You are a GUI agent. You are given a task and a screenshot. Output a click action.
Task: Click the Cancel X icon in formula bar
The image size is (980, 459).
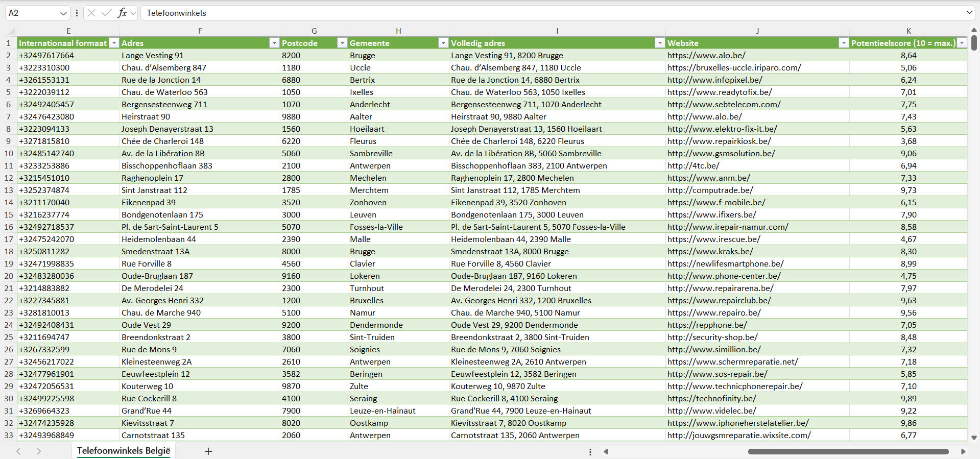coord(91,13)
